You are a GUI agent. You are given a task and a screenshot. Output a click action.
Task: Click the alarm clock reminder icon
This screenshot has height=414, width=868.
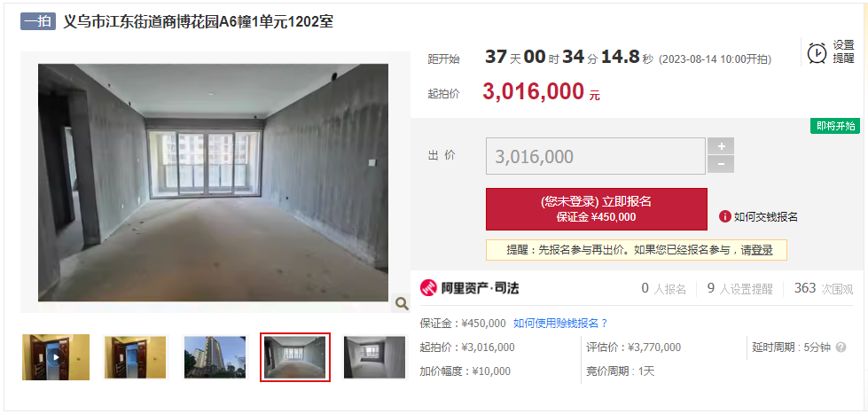817,52
